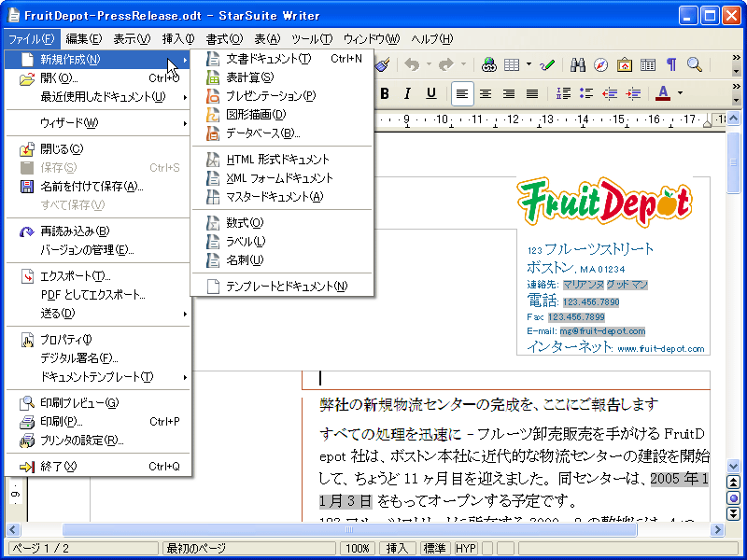Expand the 送る submenu
747x560 pixels.
[98, 314]
